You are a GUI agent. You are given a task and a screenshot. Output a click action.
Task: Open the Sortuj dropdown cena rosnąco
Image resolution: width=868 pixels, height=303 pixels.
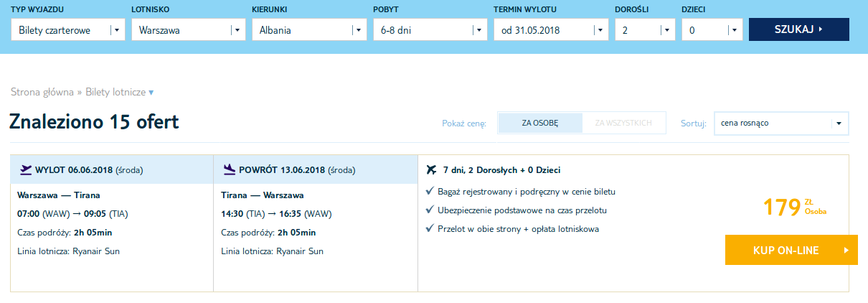click(x=781, y=123)
